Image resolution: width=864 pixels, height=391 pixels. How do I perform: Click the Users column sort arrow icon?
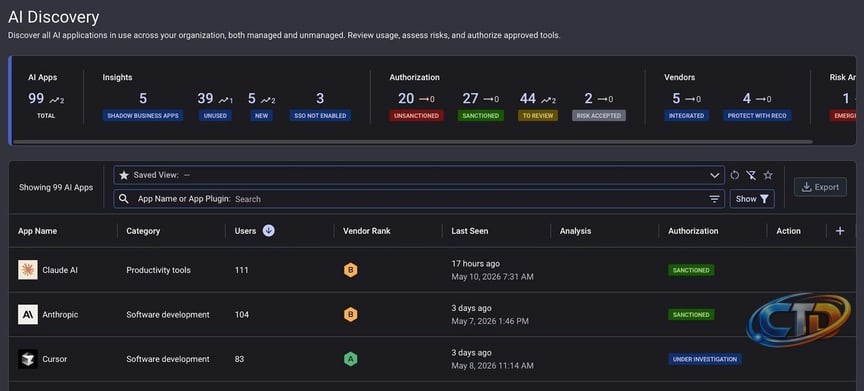pyautogui.click(x=268, y=231)
